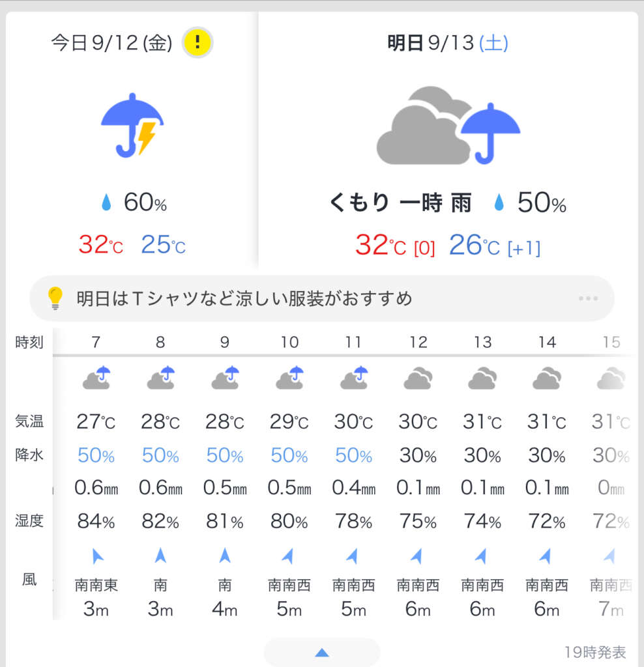Click tomorrow's cloud and umbrella icon

(x=448, y=126)
